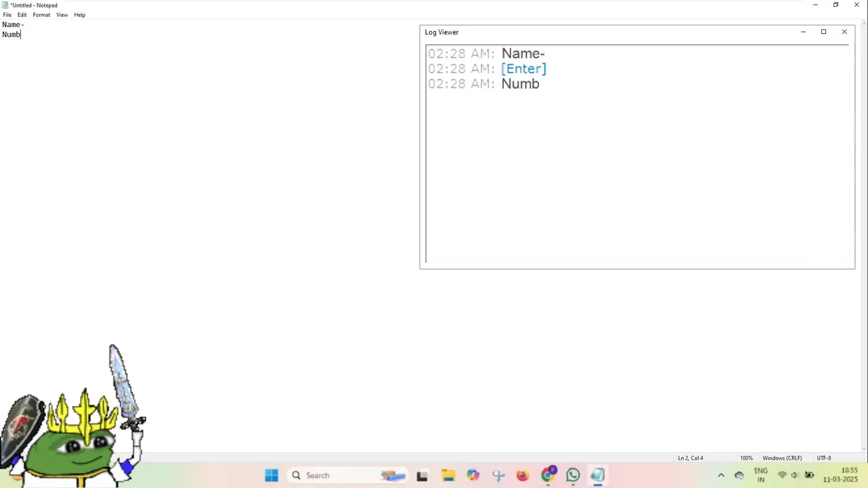The width and height of the screenshot is (868, 488).
Task: Open the File menu in Notepad
Action: 7,15
